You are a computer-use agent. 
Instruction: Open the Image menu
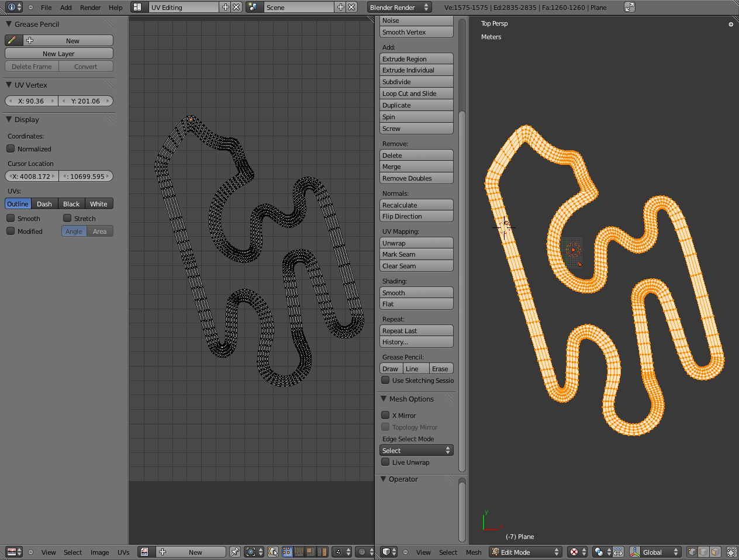click(99, 552)
